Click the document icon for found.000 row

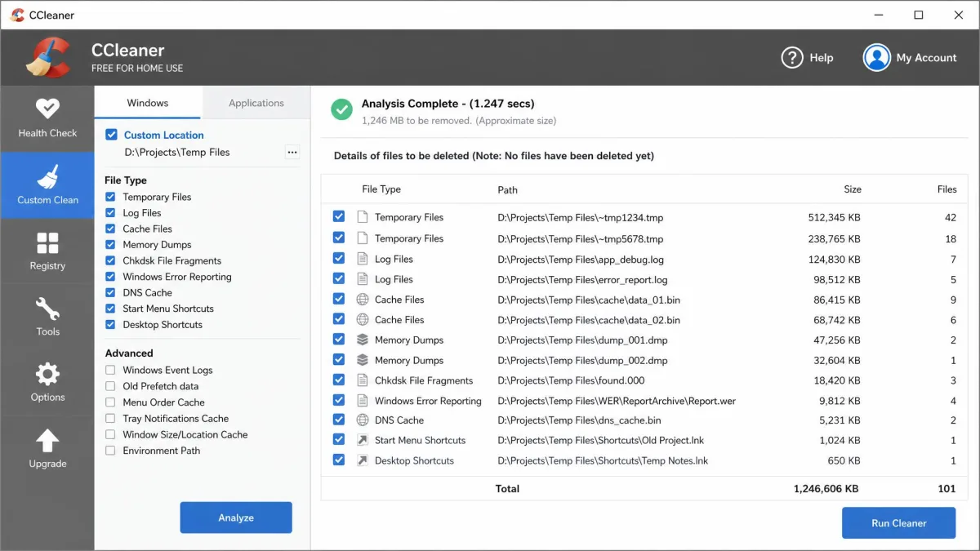[363, 380]
